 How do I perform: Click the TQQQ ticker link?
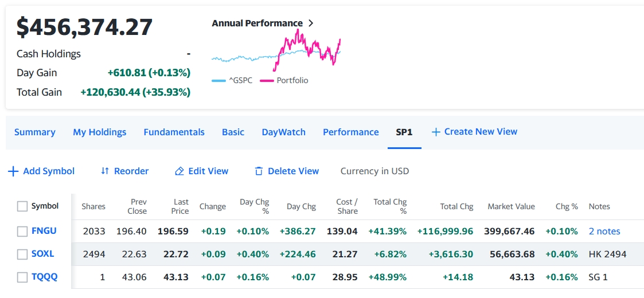pos(44,277)
